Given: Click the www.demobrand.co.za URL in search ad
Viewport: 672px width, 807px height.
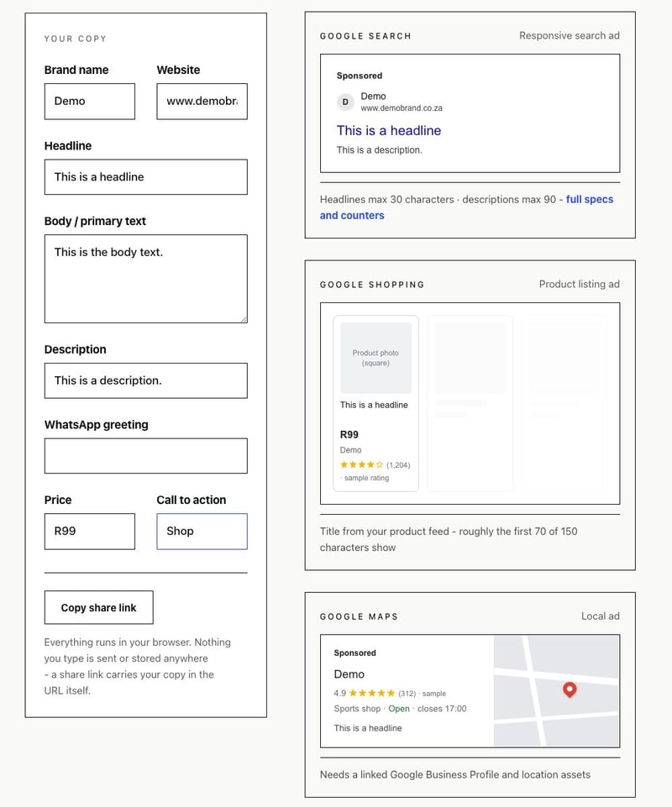Looking at the screenshot, I should coord(402,108).
